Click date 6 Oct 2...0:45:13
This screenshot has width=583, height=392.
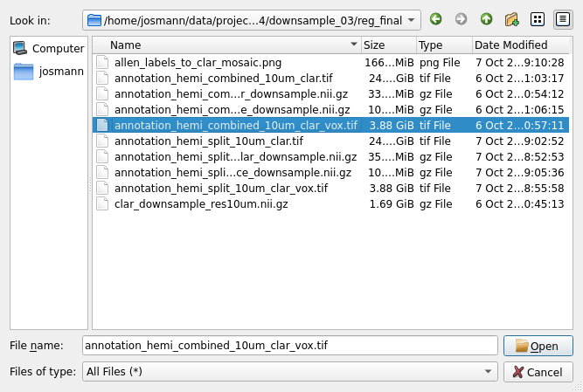pos(520,204)
